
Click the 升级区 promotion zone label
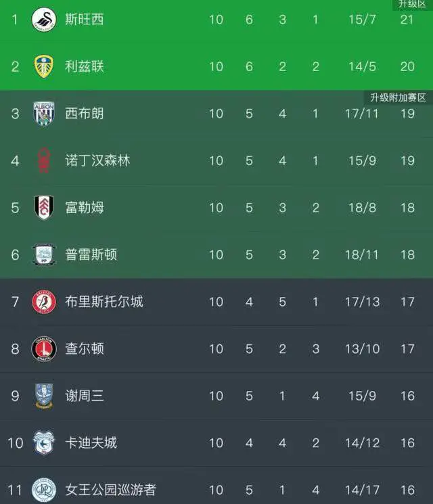tap(412, 5)
